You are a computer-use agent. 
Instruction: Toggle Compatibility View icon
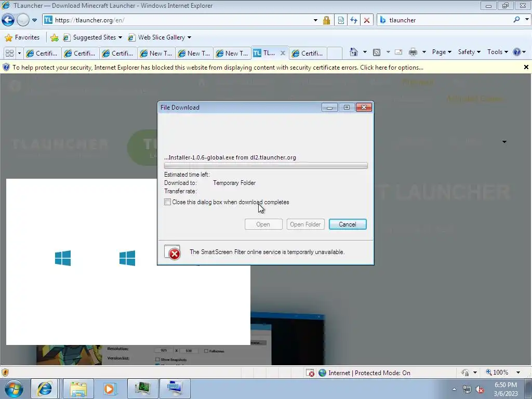pyautogui.click(x=341, y=20)
